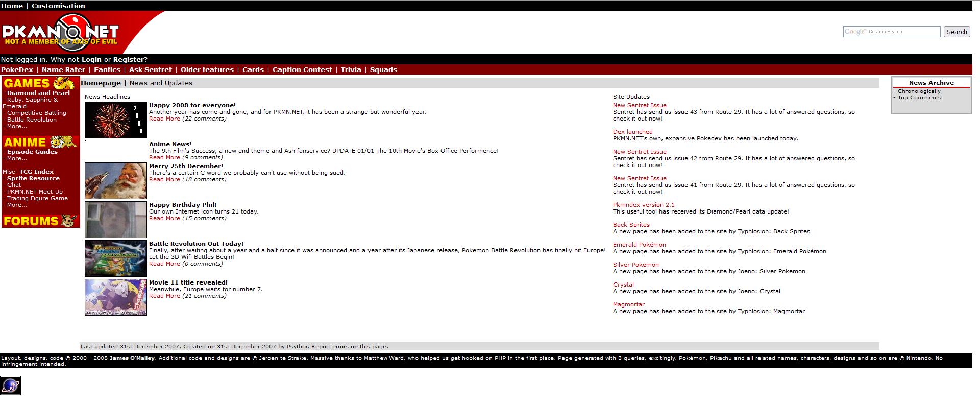980x401 pixels.
Task: Open Sprite Resource sidebar link
Action: [33, 178]
